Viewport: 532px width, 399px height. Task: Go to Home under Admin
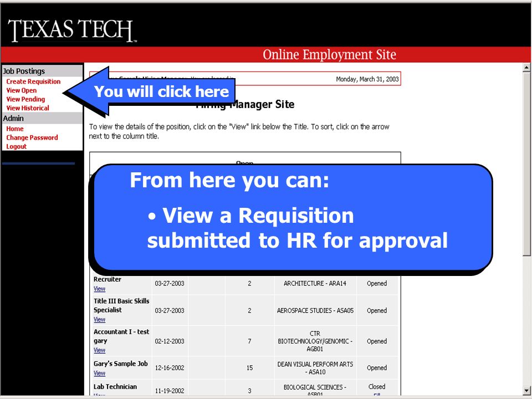pyautogui.click(x=15, y=129)
